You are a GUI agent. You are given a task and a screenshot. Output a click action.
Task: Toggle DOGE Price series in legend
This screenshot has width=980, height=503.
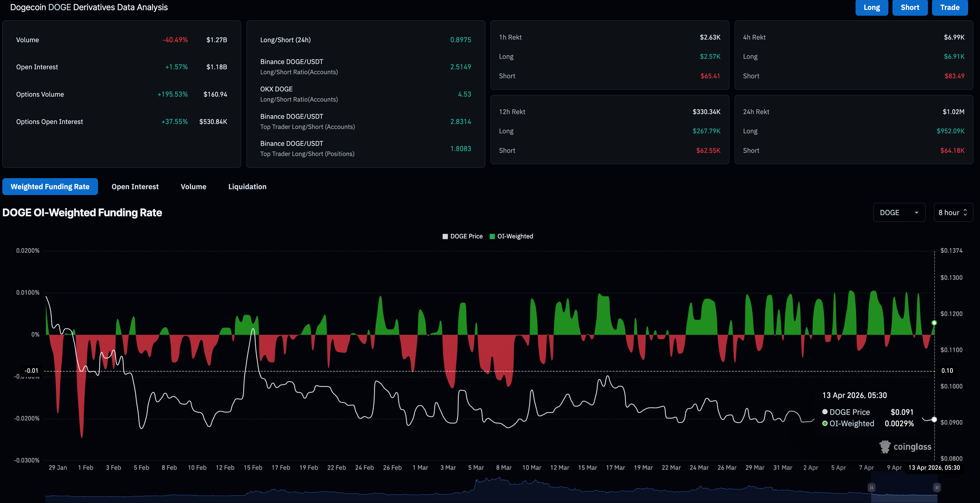pyautogui.click(x=466, y=236)
